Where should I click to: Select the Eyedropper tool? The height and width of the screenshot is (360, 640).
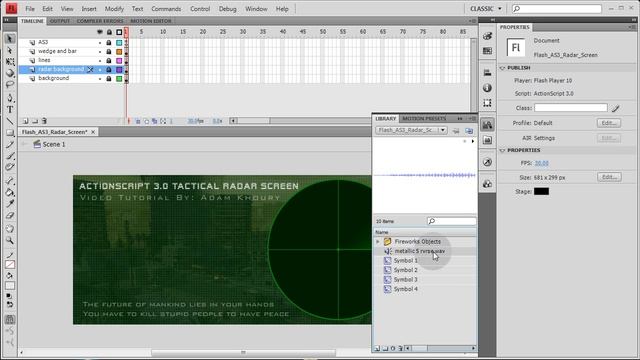coord(10,204)
